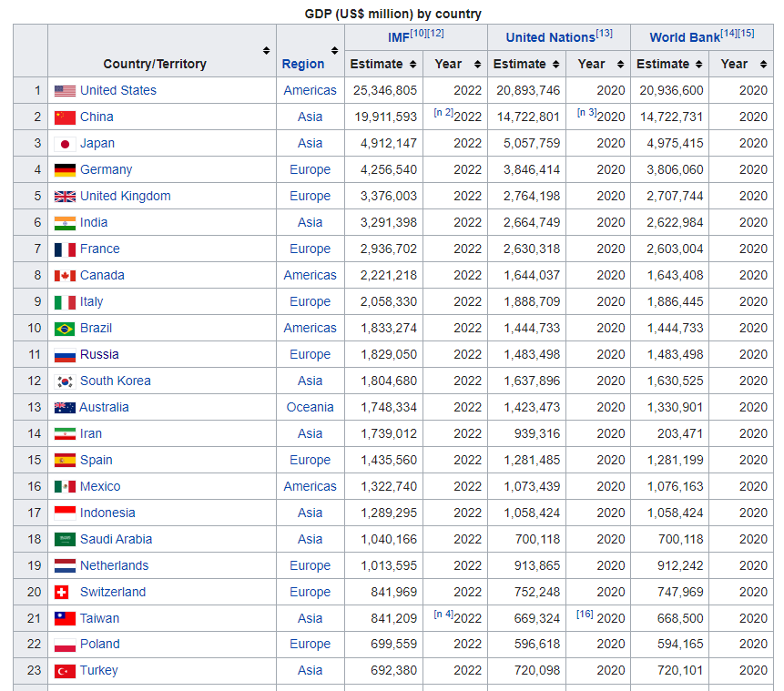Click the United States flag icon
784x691 pixels.
65,91
